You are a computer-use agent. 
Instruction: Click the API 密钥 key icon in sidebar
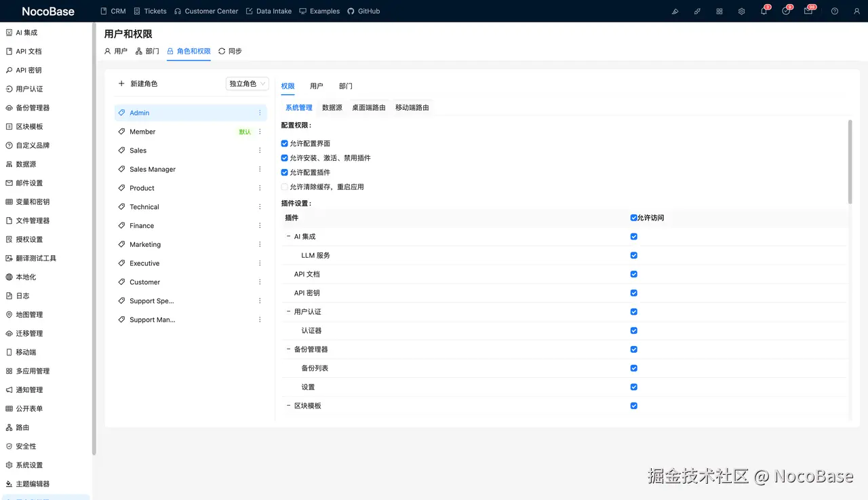[x=9, y=70]
